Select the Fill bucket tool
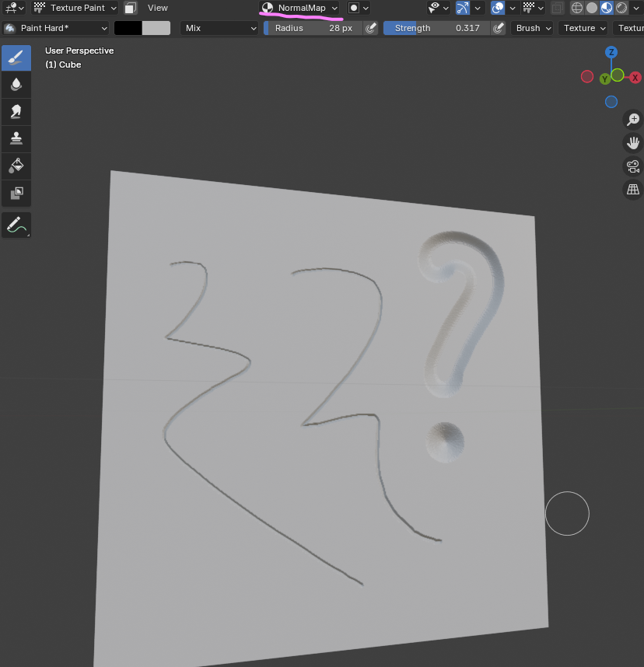This screenshot has height=667, width=644. 16,166
